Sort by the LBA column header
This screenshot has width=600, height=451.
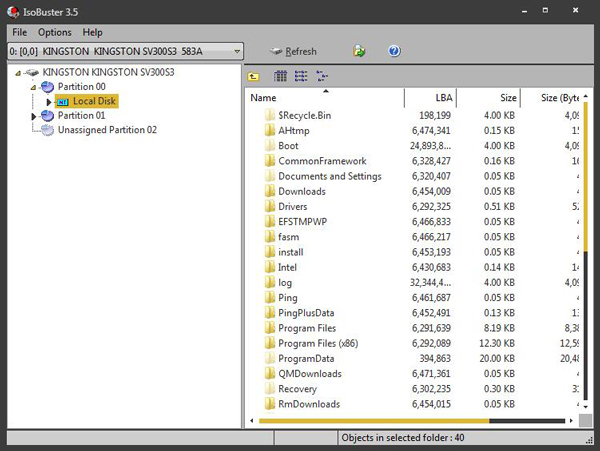(x=430, y=98)
